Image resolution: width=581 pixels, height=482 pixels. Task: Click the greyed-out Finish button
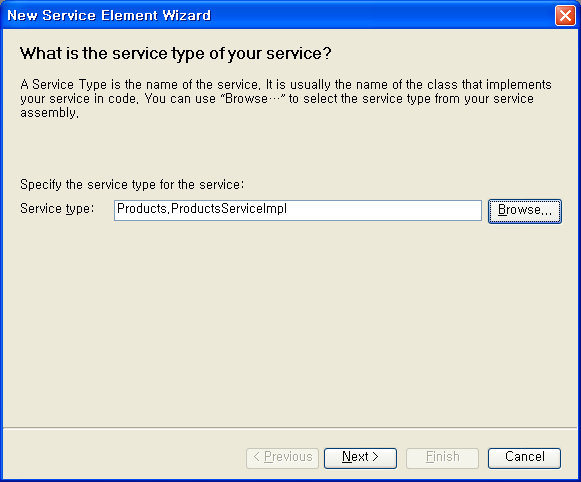tap(442, 458)
